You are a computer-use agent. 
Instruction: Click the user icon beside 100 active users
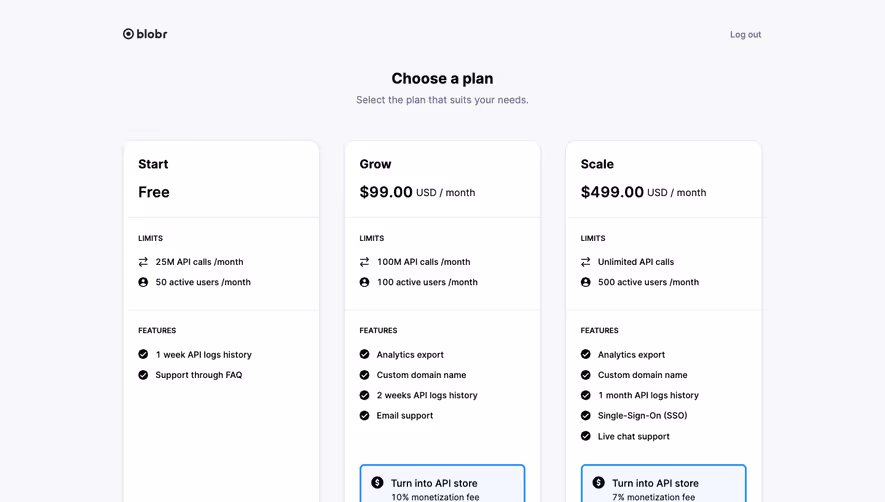click(365, 282)
